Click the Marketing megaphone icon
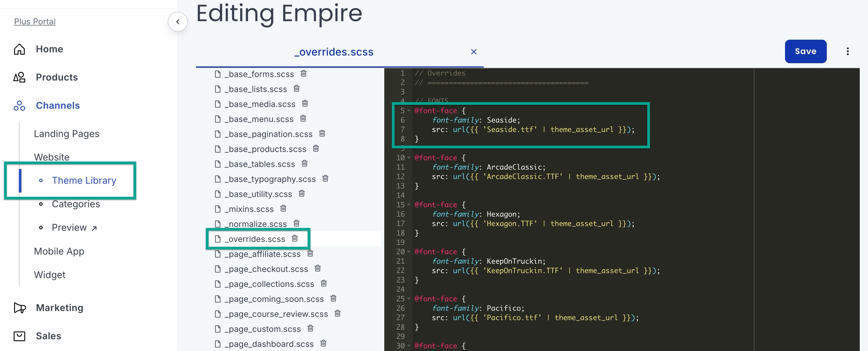Image resolution: width=868 pixels, height=351 pixels. pos(19,308)
